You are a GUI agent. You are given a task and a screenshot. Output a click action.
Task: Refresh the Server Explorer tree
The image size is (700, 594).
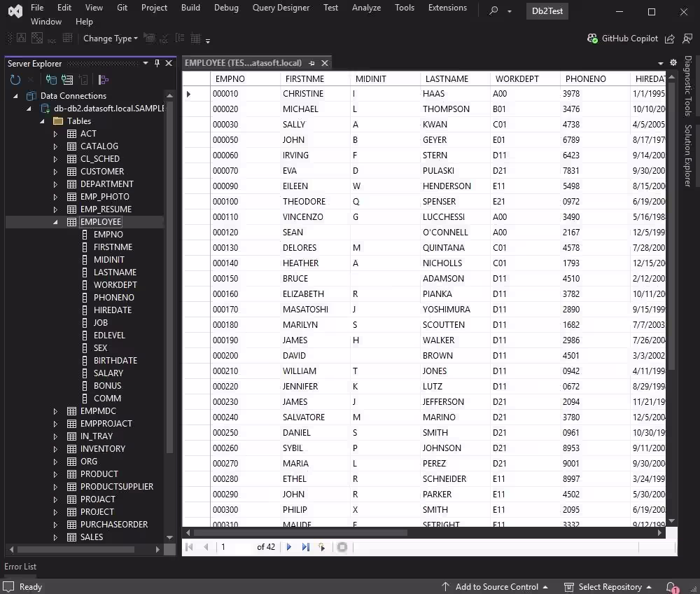[15, 80]
